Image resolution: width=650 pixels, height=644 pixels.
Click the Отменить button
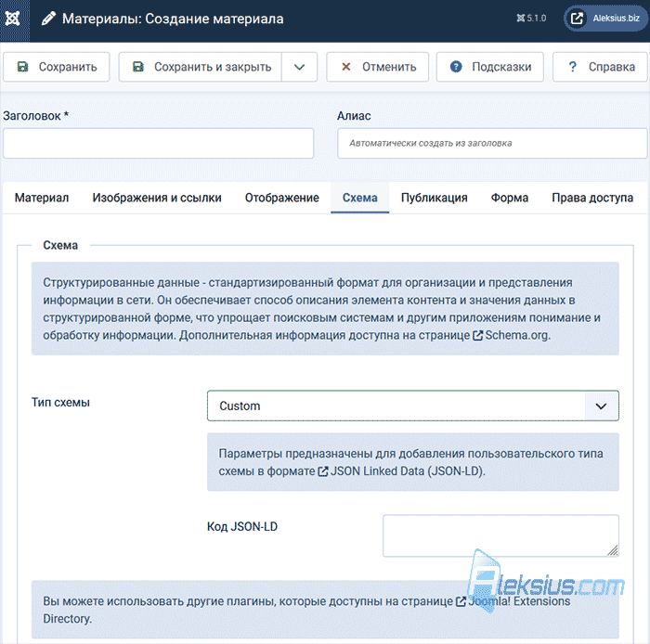click(x=377, y=67)
